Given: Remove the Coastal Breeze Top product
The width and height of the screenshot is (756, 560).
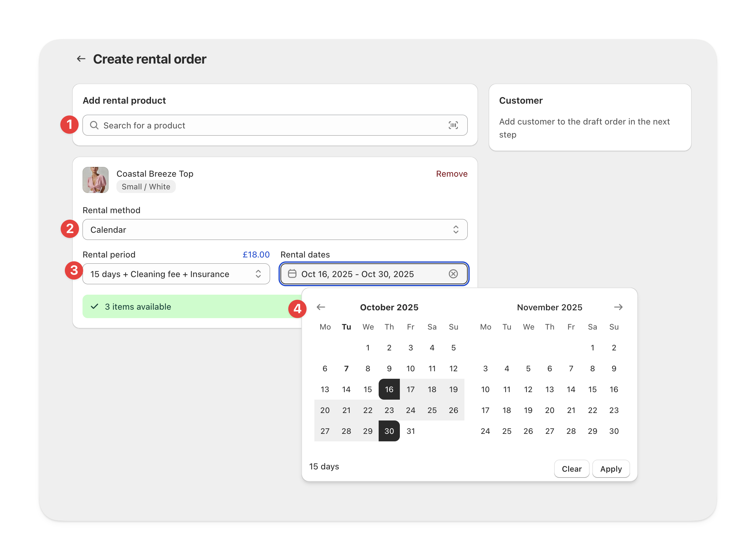Looking at the screenshot, I should tap(451, 174).
